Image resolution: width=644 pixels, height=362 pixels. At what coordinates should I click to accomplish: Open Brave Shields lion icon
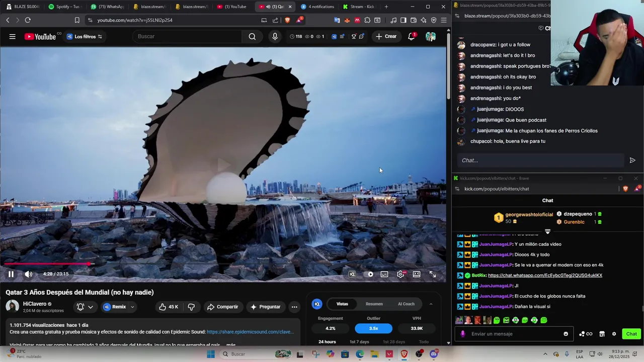pyautogui.click(x=287, y=20)
